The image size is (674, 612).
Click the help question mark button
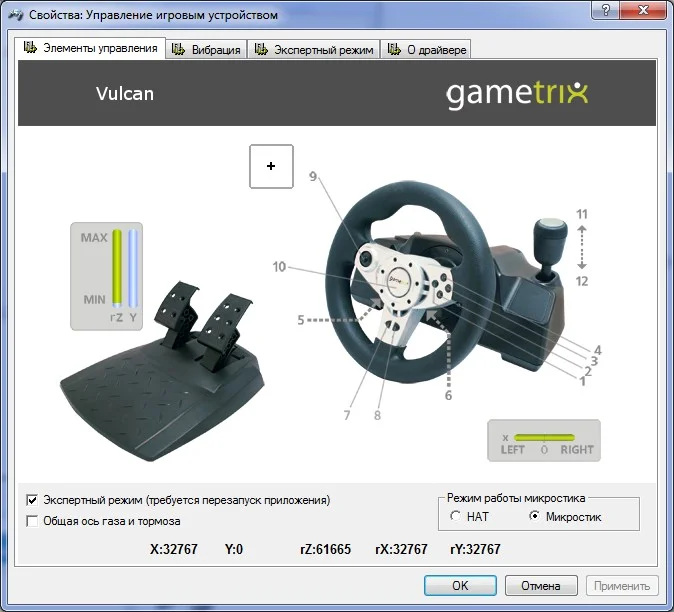605,9
